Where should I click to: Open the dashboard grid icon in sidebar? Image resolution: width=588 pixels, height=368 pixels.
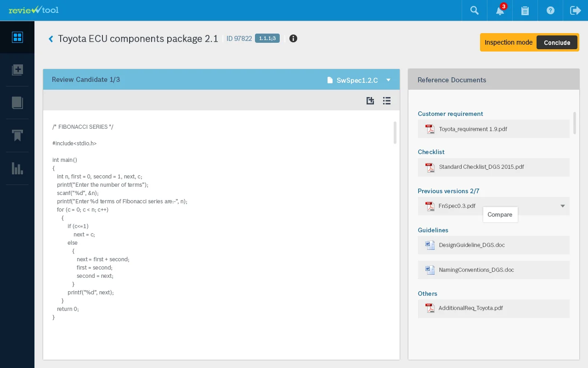17,37
